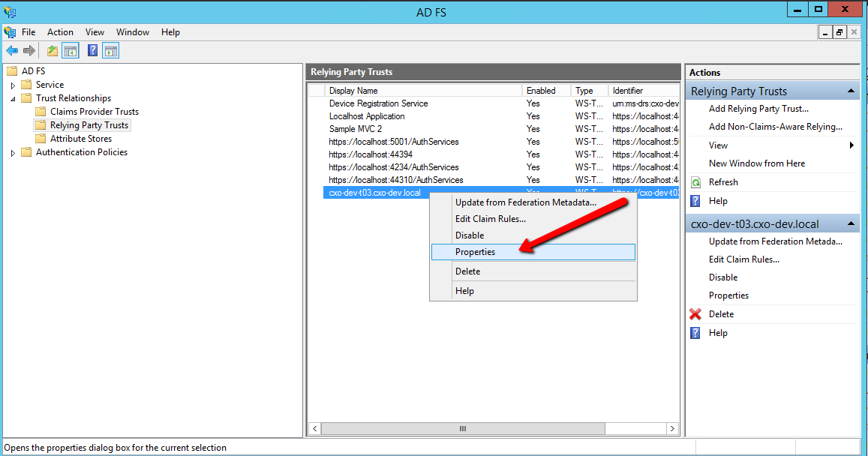Click the Up One Level folder icon
Viewport: 868px width, 456px height.
click(52, 51)
